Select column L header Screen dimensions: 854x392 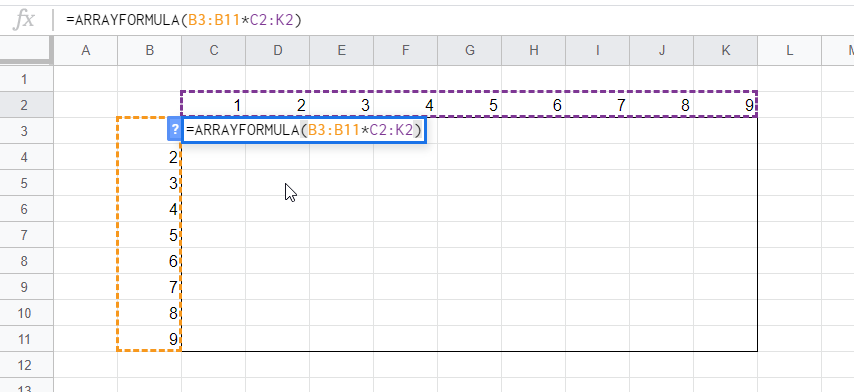point(790,51)
